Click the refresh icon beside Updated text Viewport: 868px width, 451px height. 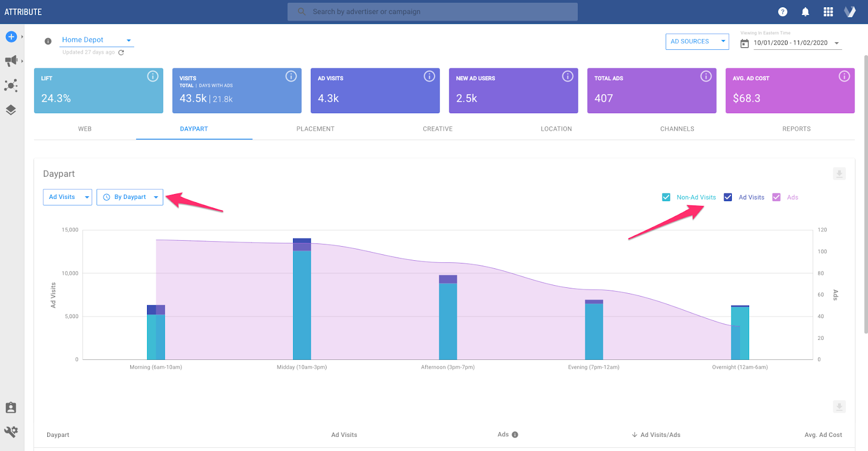pos(121,53)
